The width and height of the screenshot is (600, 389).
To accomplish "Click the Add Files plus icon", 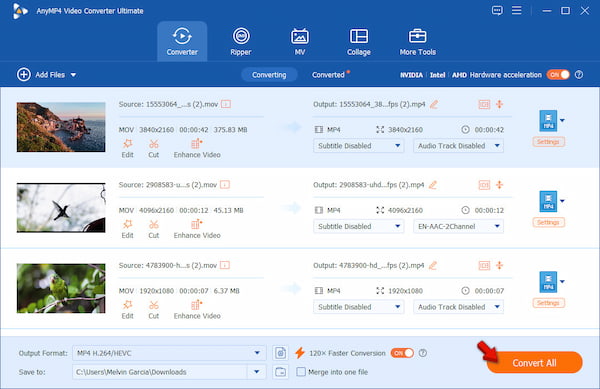I will click(24, 75).
